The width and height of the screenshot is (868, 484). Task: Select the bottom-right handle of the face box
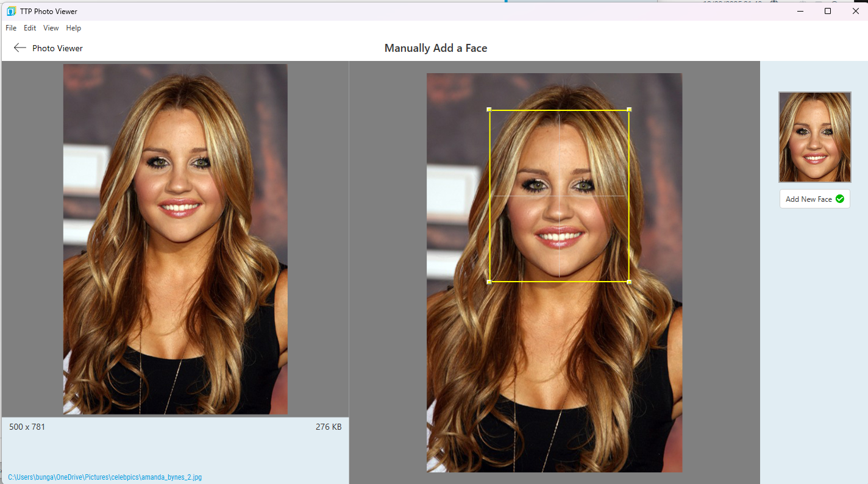[628, 281]
